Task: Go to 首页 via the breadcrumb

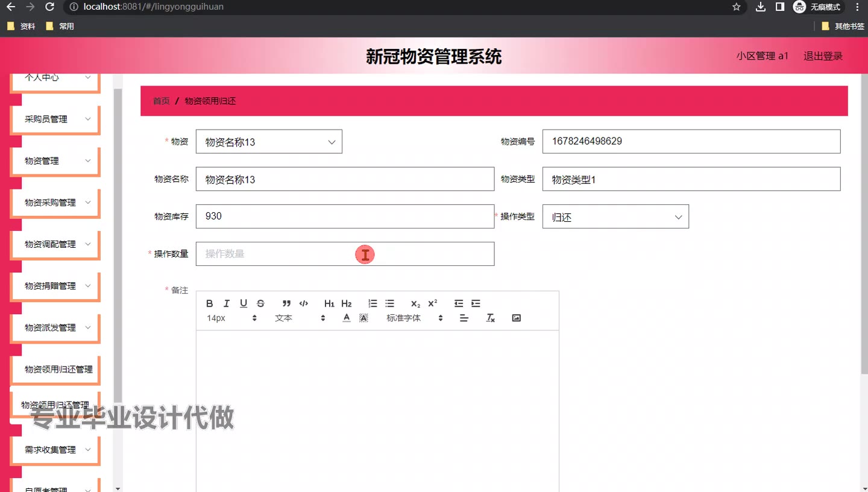Action: [x=161, y=101]
